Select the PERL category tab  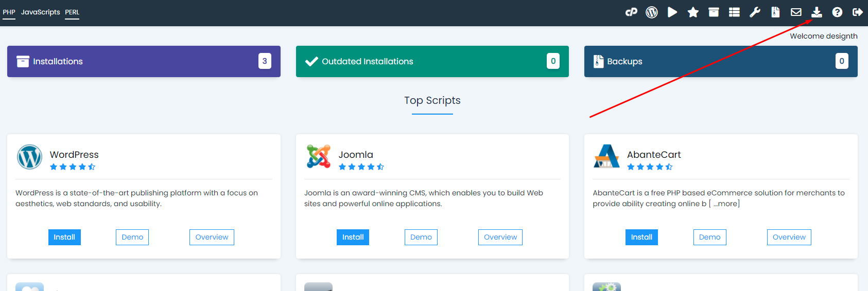click(x=72, y=12)
